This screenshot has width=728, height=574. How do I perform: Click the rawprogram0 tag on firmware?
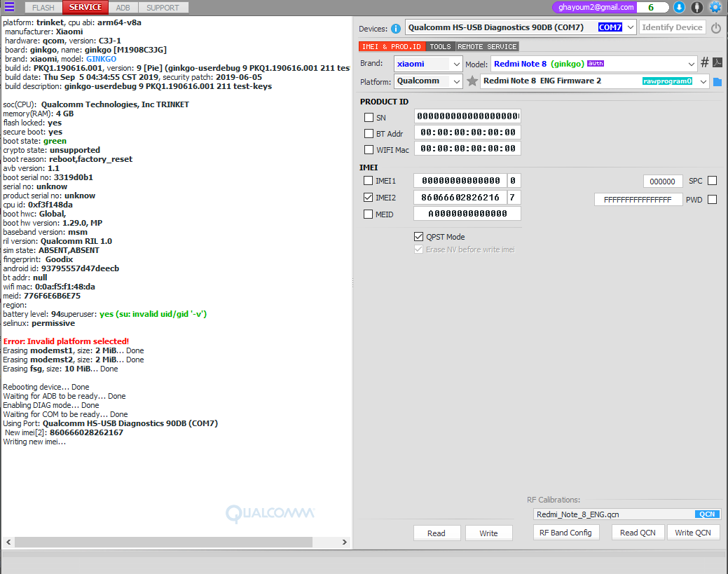(x=667, y=81)
